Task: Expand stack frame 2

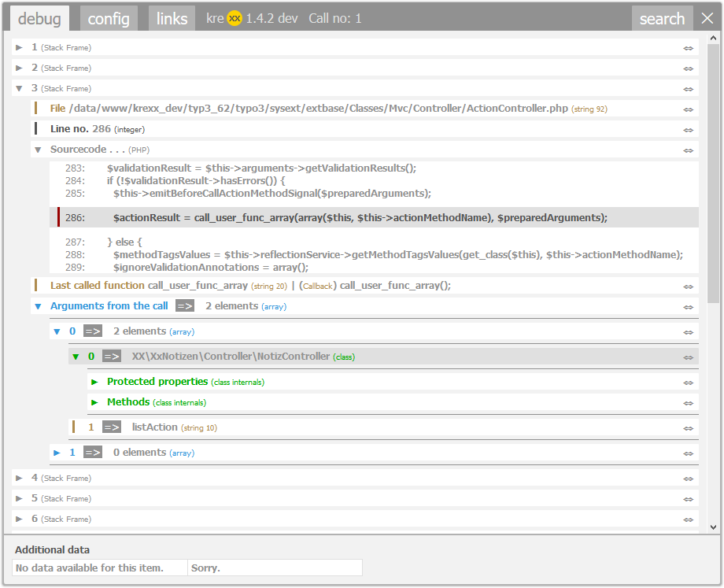Action: (x=19, y=68)
